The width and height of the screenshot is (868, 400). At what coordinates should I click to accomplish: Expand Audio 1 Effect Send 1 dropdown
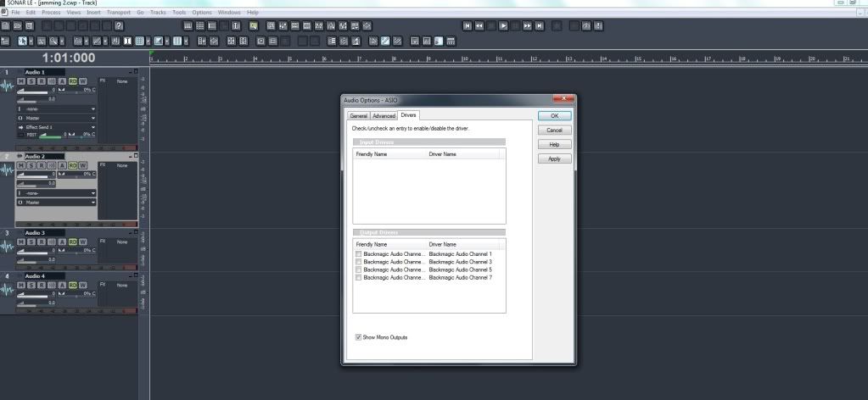point(57,126)
